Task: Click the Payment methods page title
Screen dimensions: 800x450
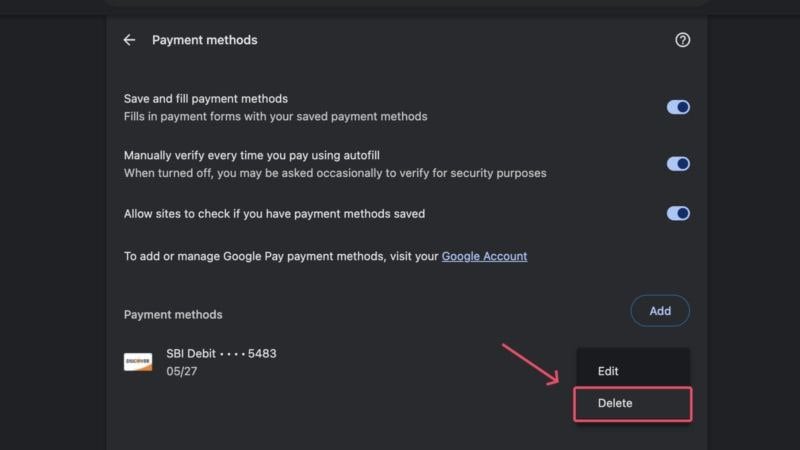Action: pos(204,40)
